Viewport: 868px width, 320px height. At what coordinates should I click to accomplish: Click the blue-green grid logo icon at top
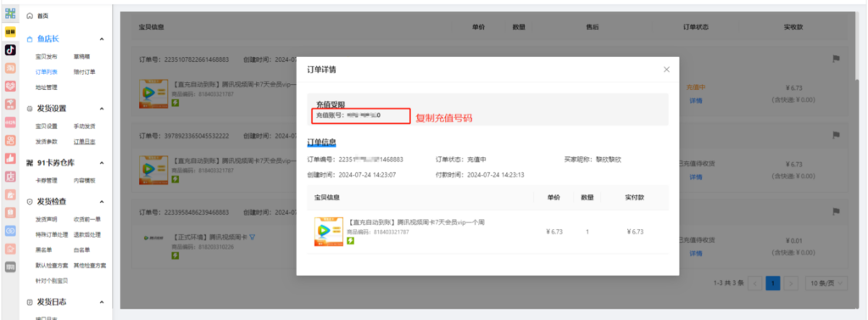[x=10, y=14]
